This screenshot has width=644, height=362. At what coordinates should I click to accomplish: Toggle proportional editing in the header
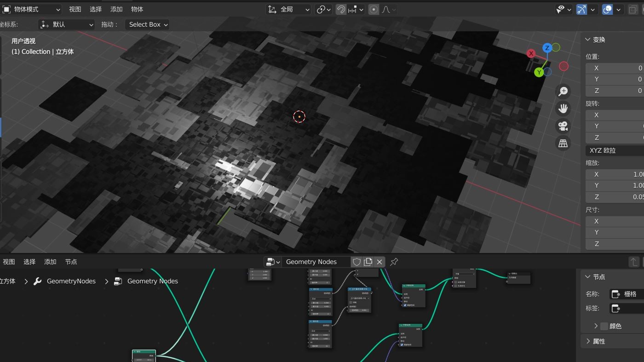(374, 9)
